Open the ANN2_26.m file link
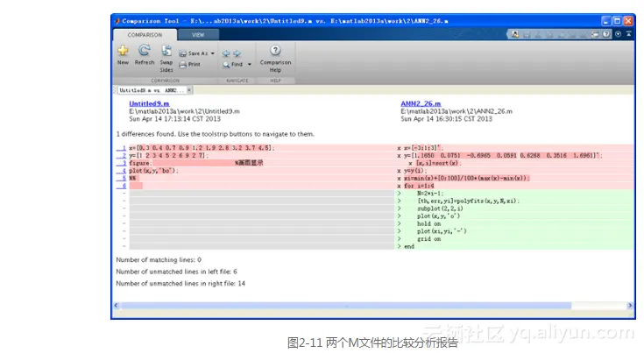This screenshot has width=644, height=353. (x=421, y=104)
